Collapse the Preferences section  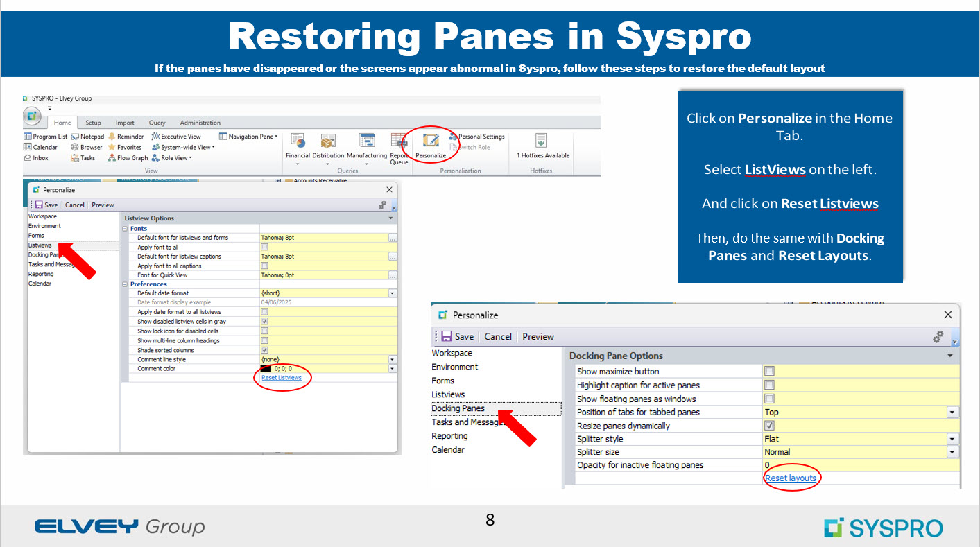[x=126, y=284]
